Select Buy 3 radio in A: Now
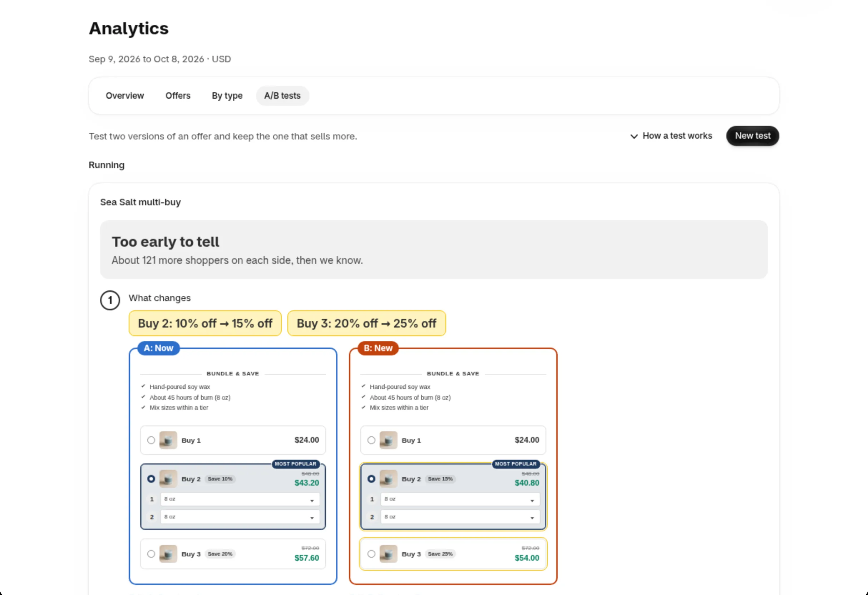 point(151,554)
